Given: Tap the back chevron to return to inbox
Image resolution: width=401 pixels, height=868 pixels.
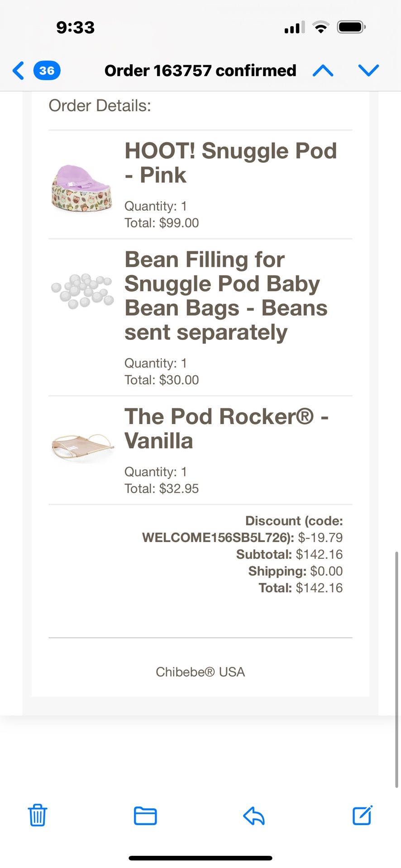Looking at the screenshot, I should point(17,71).
